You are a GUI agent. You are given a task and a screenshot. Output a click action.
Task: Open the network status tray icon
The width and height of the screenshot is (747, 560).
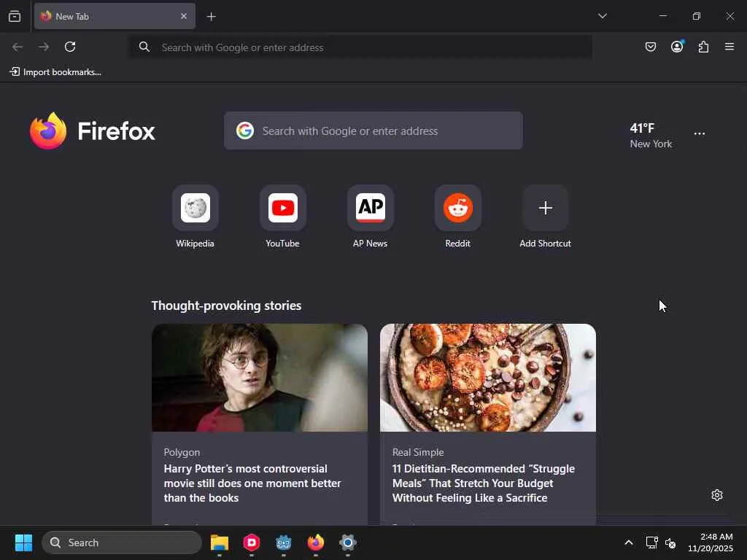tap(651, 542)
